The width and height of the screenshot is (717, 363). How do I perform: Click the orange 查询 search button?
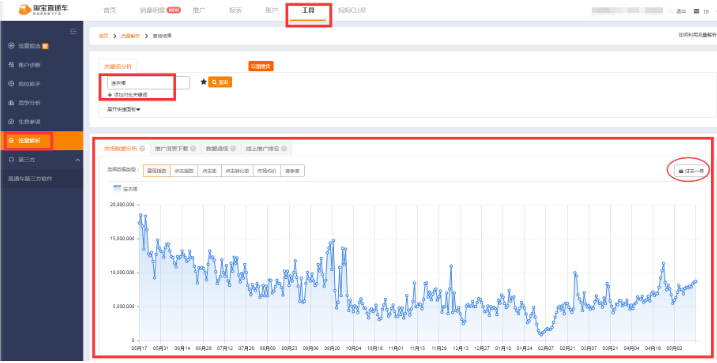[x=220, y=82]
